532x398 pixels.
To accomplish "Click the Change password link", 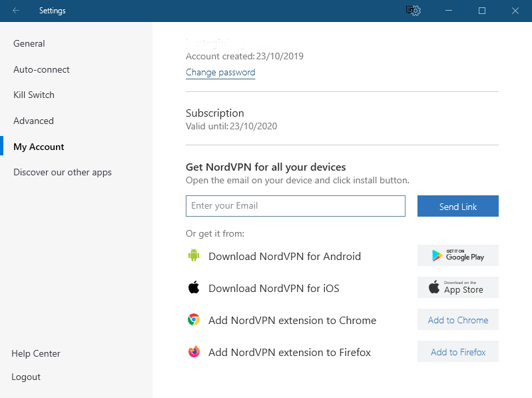I will 220,72.
